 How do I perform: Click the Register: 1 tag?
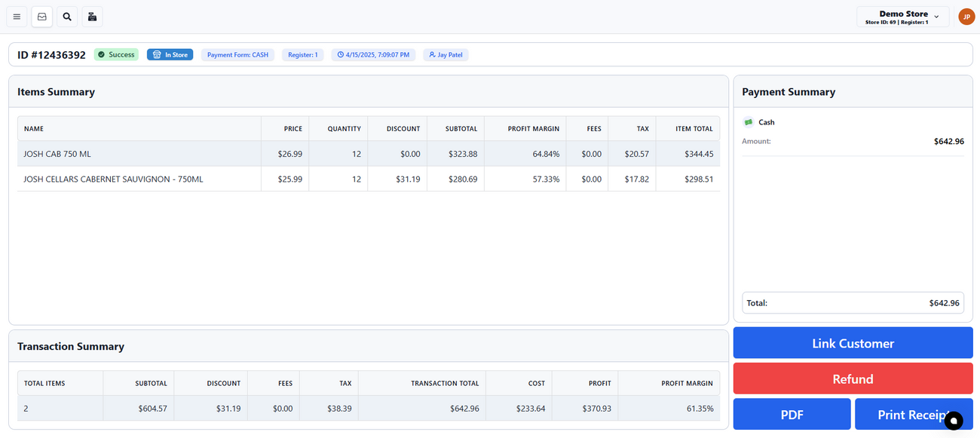click(303, 55)
